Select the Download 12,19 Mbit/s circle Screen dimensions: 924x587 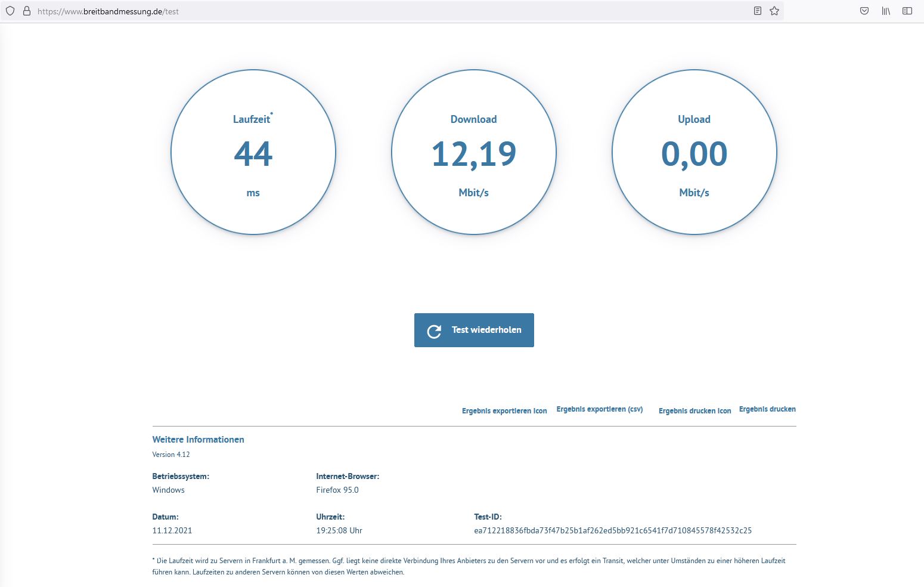474,153
